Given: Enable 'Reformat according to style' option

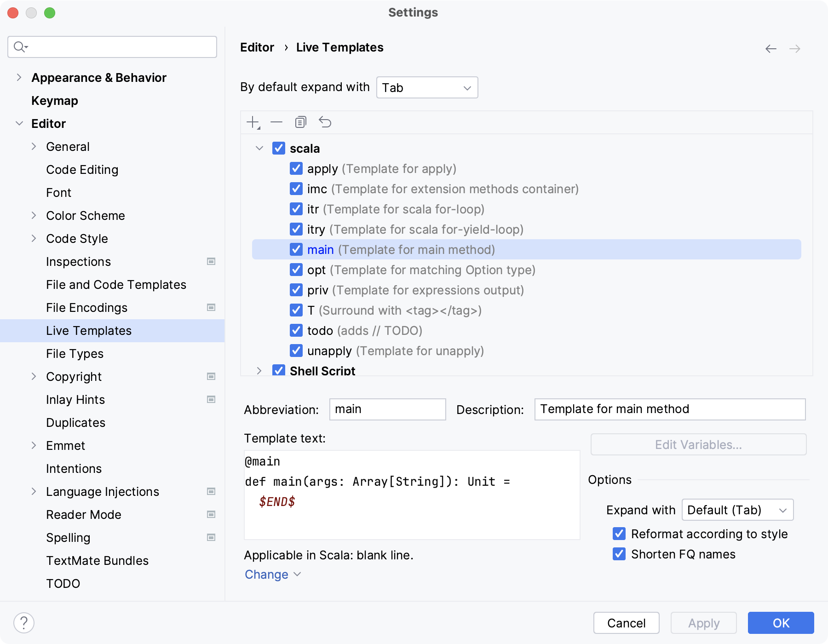Looking at the screenshot, I should click(x=619, y=534).
